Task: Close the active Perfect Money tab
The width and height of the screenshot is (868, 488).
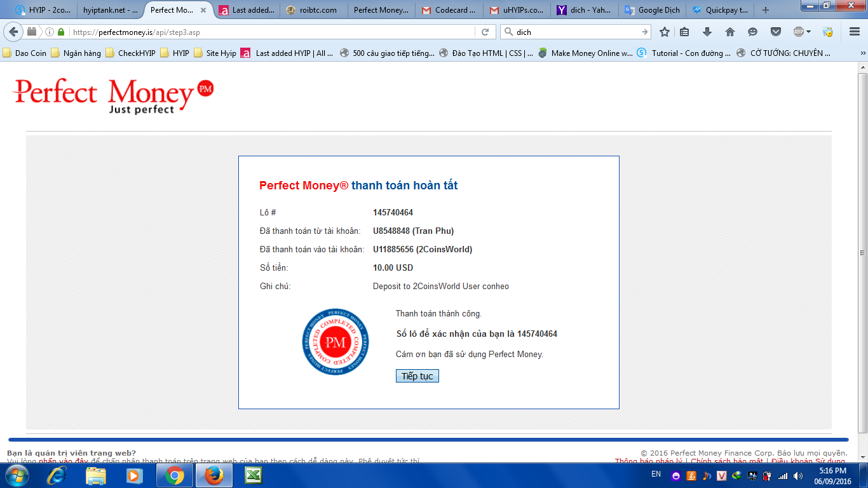Action: (204, 10)
